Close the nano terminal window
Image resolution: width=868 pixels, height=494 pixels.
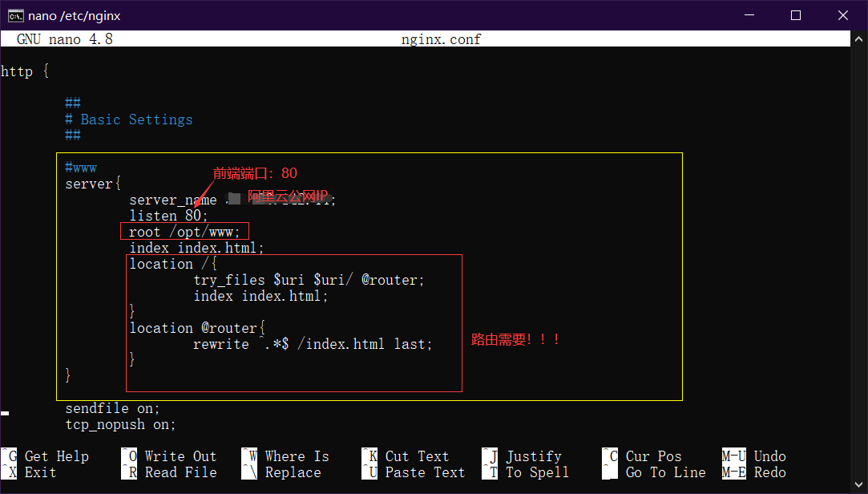[842, 15]
